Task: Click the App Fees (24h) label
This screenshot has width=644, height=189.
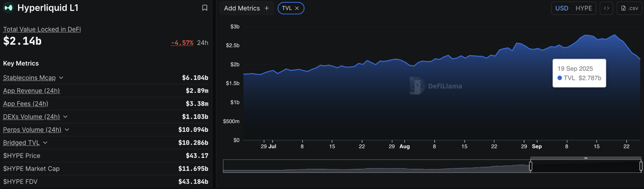Action: click(x=26, y=104)
